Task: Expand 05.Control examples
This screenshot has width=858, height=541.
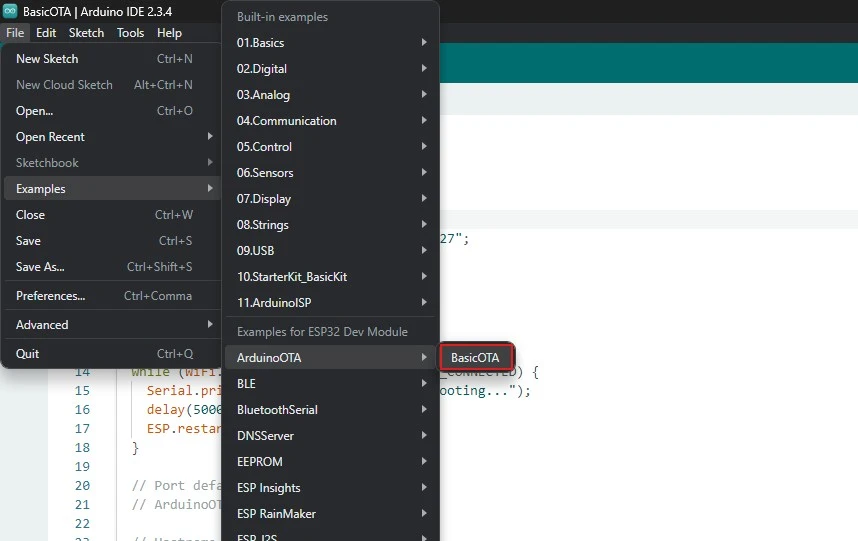Action: pyautogui.click(x=331, y=147)
